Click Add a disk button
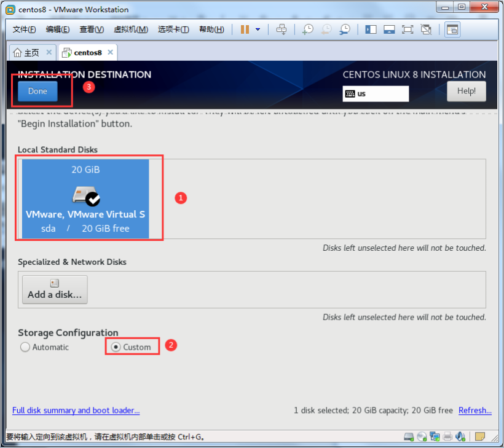The height and width of the screenshot is (448, 504). (55, 289)
